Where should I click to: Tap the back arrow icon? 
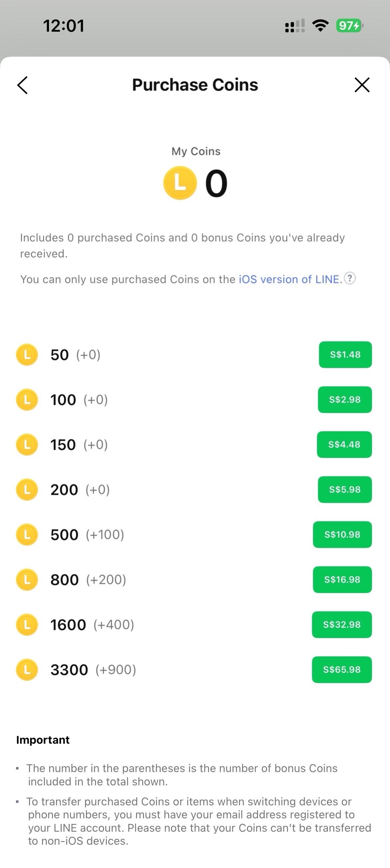pyautogui.click(x=23, y=85)
